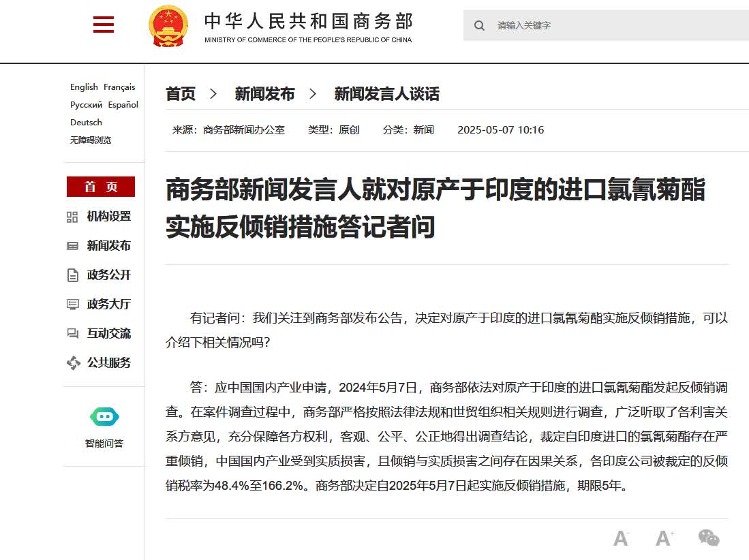Viewport: 749px width, 560px height.
Task: Click the 智能问答 label
Action: (x=104, y=444)
